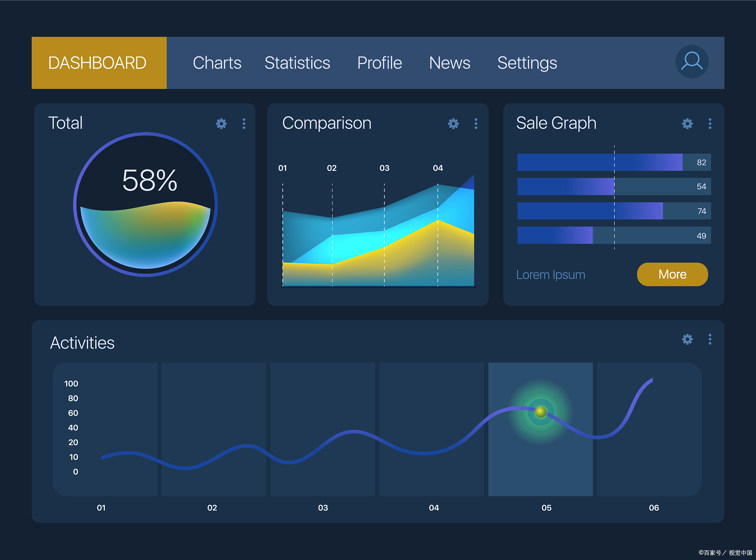The height and width of the screenshot is (560, 756).
Task: Open Total panel three-dot menu
Action: pyautogui.click(x=244, y=123)
